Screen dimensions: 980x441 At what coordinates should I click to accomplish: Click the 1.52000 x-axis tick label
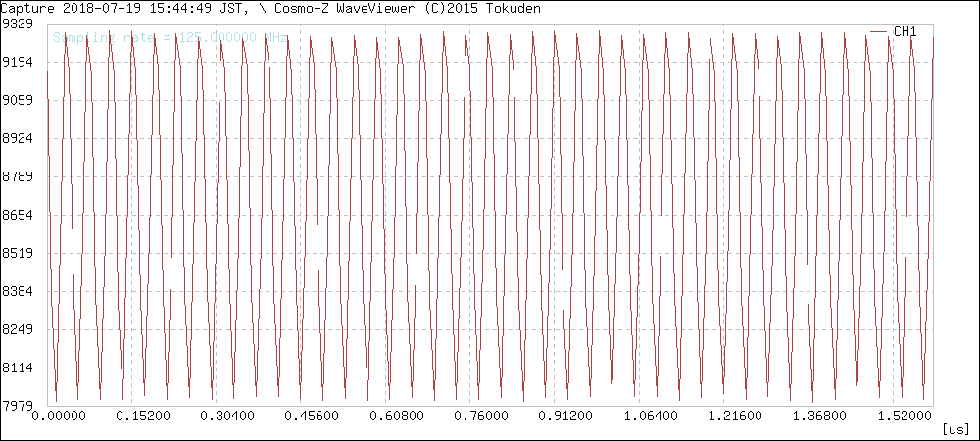904,416
